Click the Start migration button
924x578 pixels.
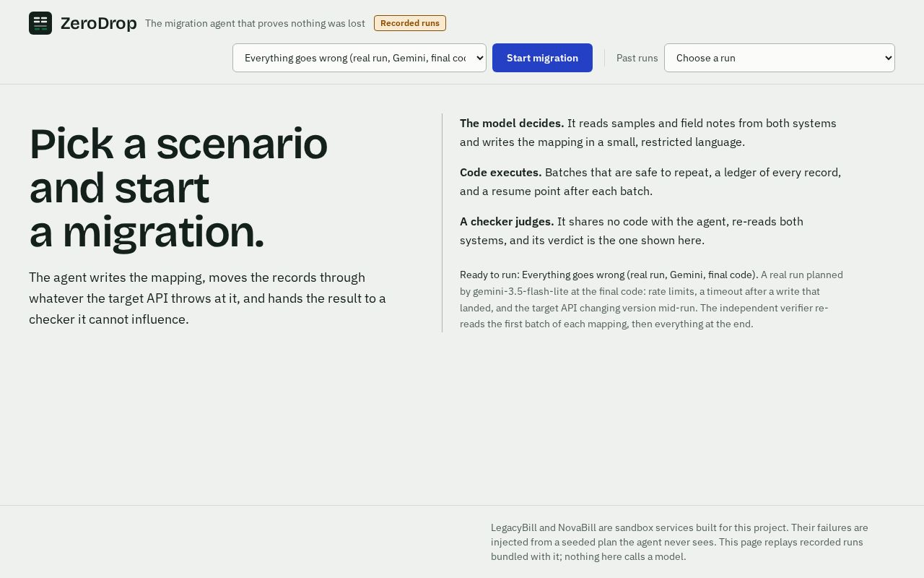(542, 58)
